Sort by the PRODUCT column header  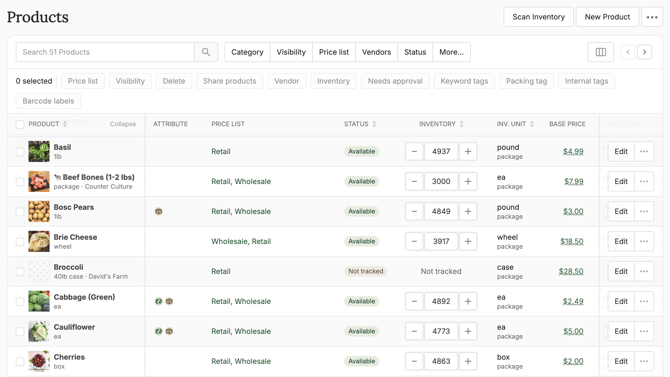click(47, 124)
